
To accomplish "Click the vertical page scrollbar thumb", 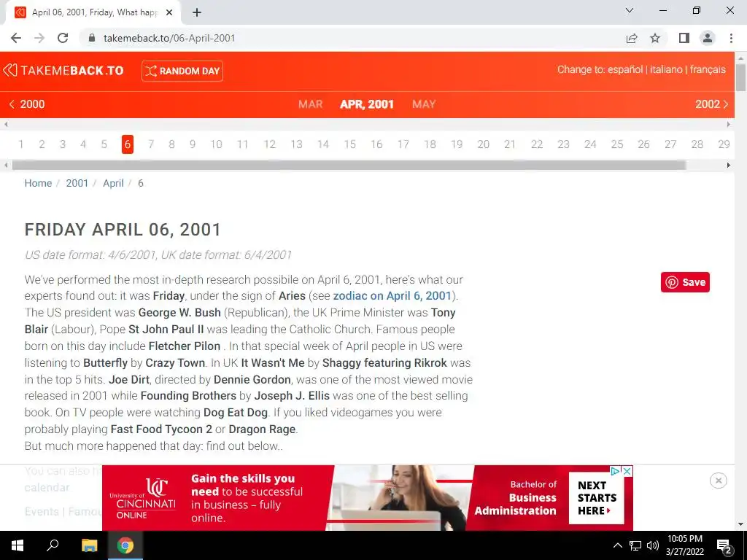I will pyautogui.click(x=741, y=77).
